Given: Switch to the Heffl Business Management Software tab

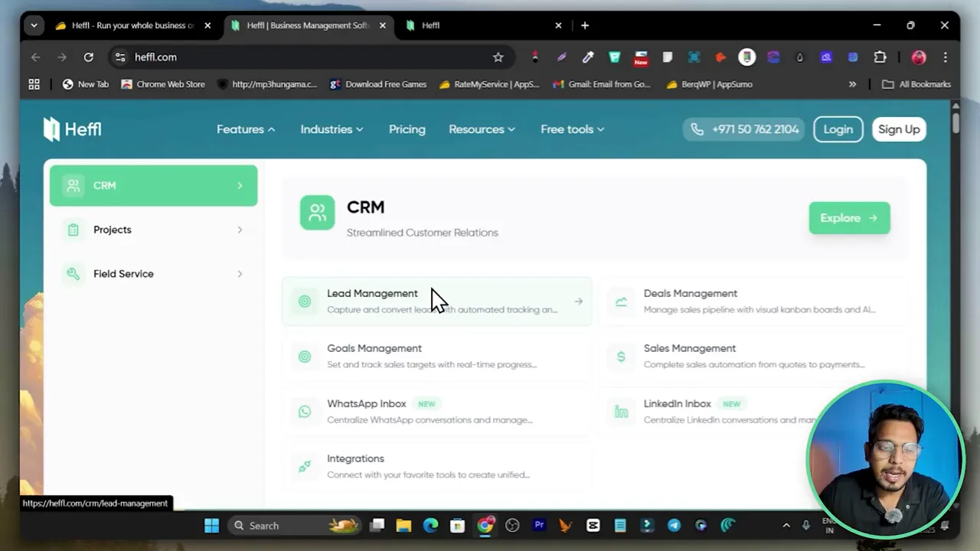Looking at the screenshot, I should 306,25.
